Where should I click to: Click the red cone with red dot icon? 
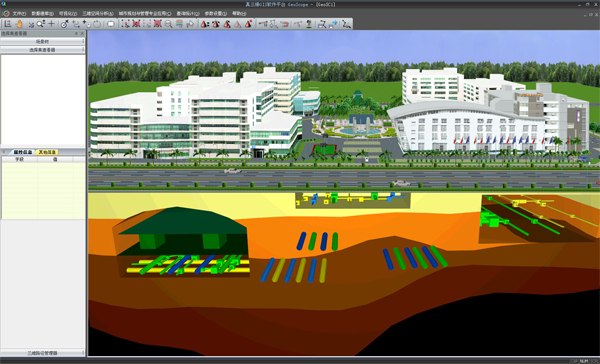click(248, 24)
